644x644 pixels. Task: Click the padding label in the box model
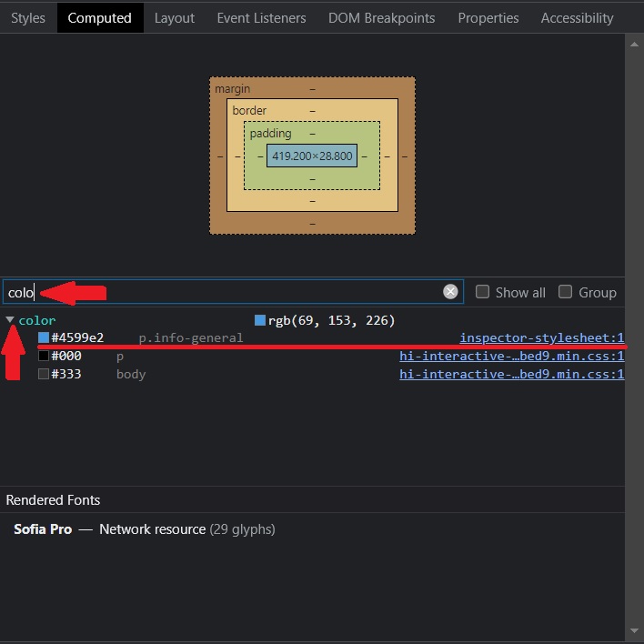(271, 134)
